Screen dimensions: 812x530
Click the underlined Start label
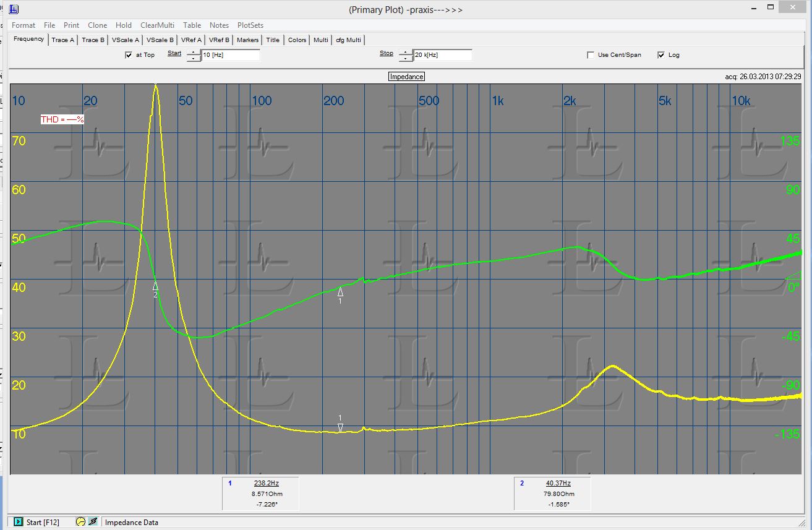tap(174, 53)
